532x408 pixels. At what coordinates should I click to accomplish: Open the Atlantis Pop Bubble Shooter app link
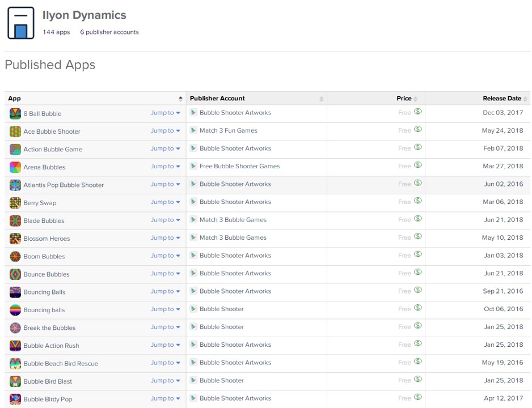(64, 185)
